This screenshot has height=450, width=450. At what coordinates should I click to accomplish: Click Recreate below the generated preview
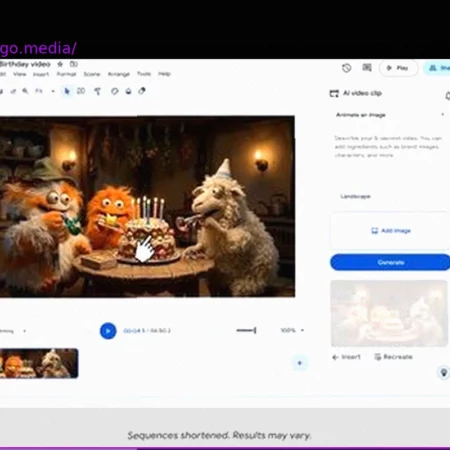(x=393, y=357)
